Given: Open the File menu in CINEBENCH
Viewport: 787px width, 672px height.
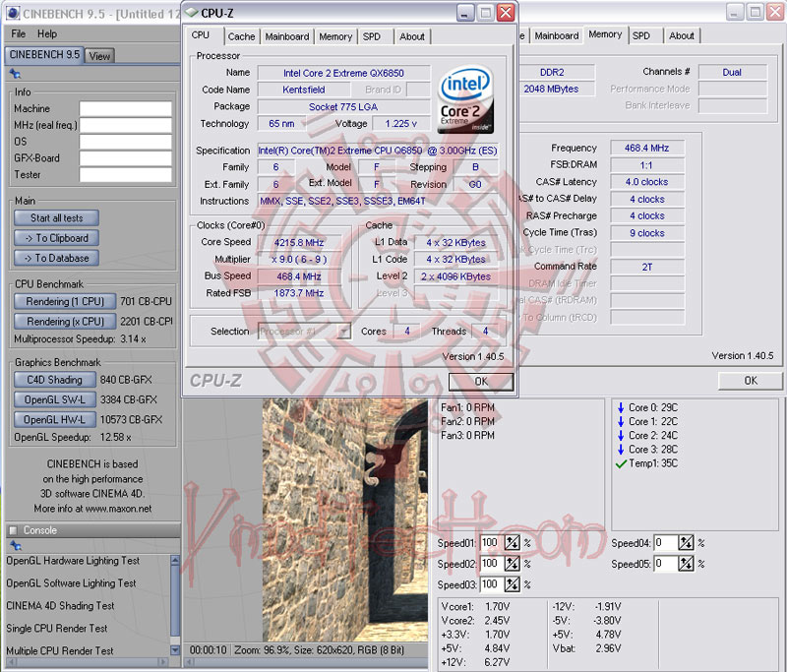Looking at the screenshot, I should [18, 34].
